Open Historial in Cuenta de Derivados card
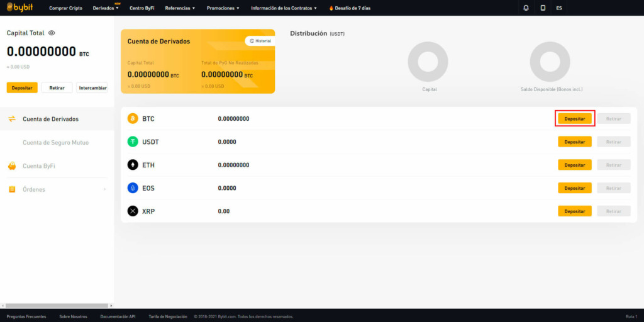This screenshot has width=644, height=322. pos(260,41)
